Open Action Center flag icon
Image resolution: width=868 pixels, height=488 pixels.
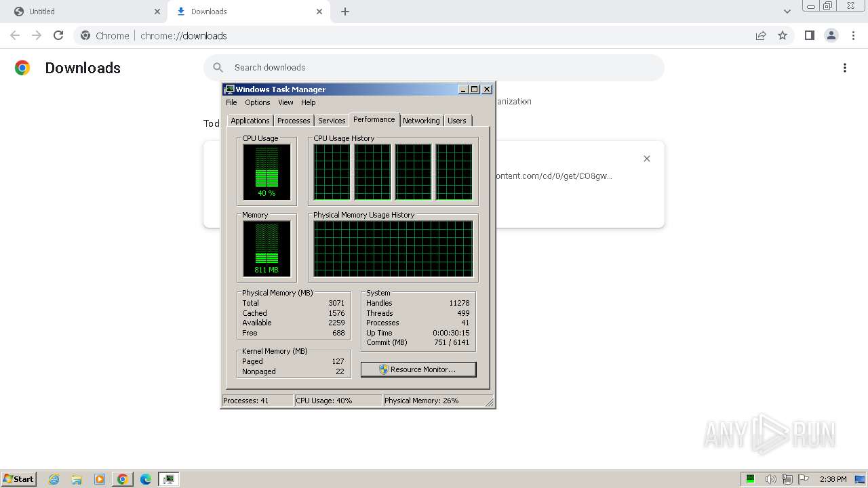pyautogui.click(x=804, y=479)
